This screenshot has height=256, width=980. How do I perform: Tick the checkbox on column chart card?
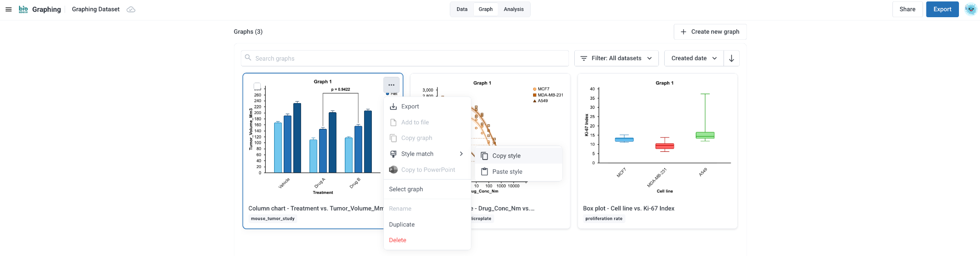click(x=257, y=86)
